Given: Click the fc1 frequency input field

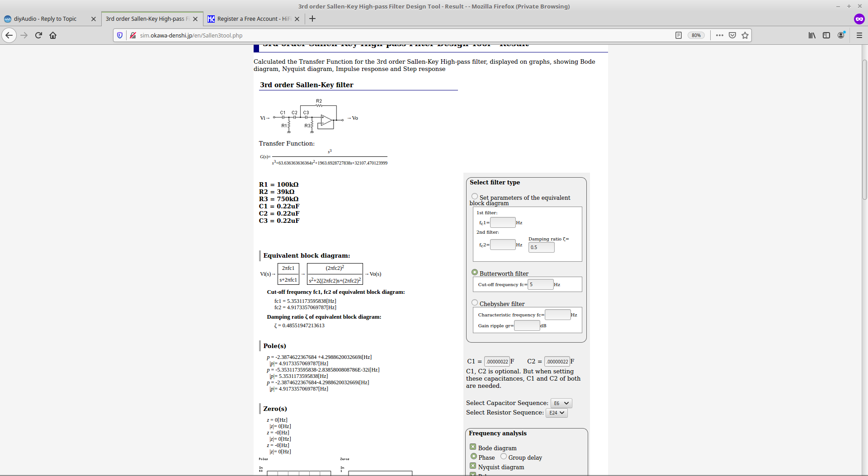Looking at the screenshot, I should (503, 222).
